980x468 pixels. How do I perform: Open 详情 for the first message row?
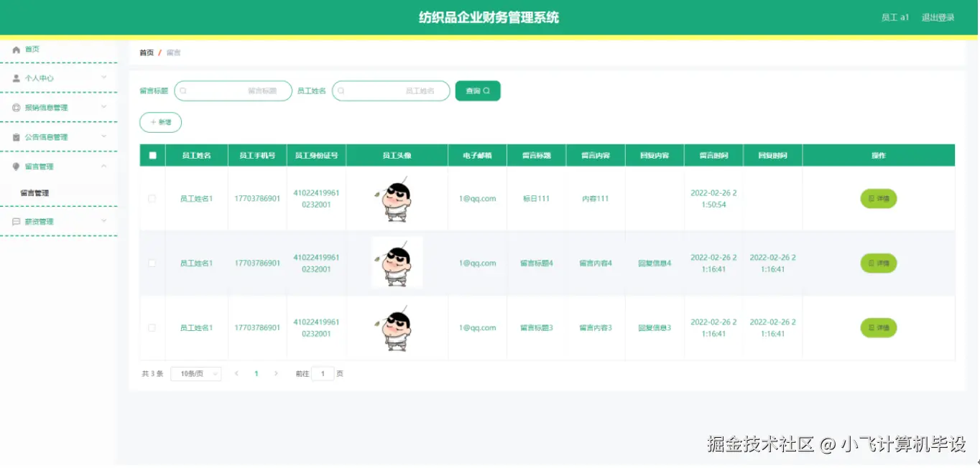(878, 198)
